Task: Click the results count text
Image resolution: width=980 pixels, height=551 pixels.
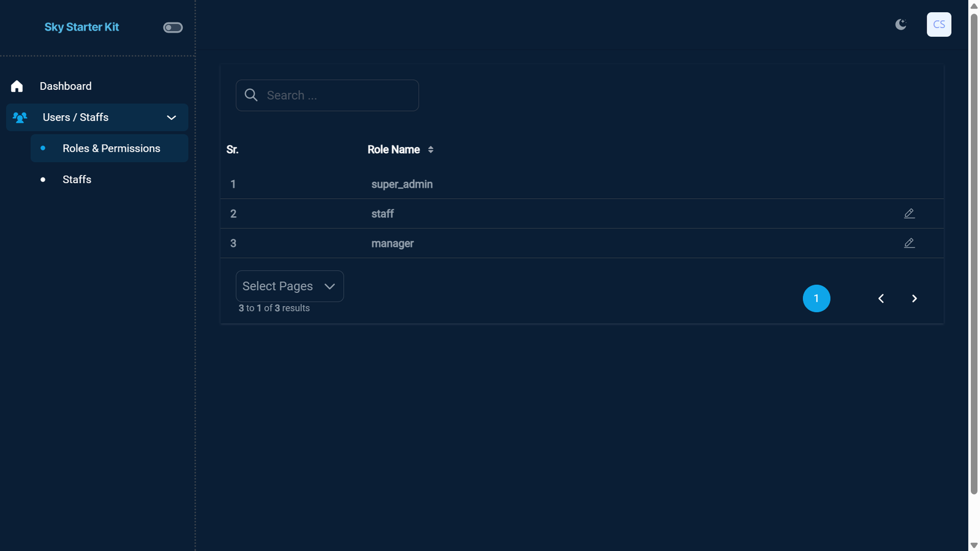Action: 274,309
